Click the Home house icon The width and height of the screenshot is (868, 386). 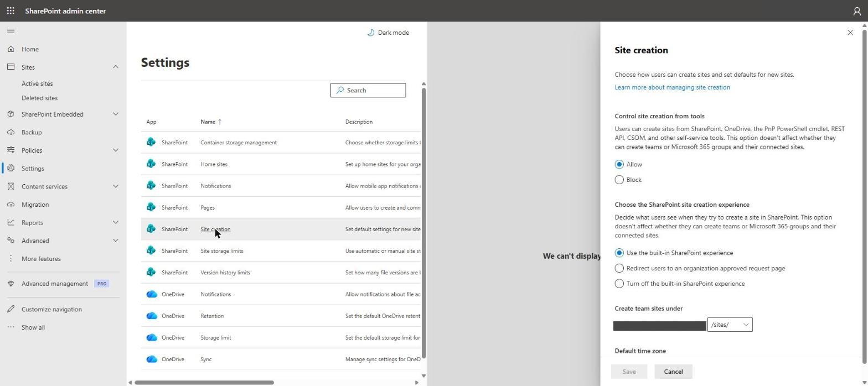click(11, 49)
